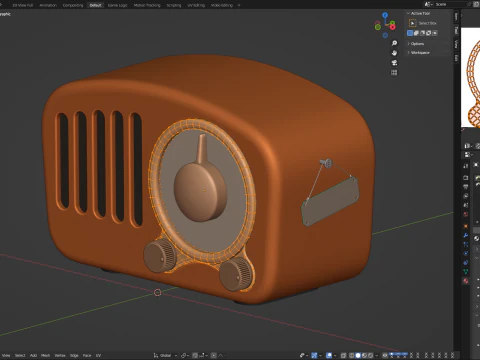Expand the Options panel
This screenshot has height=360, width=480.
point(416,44)
